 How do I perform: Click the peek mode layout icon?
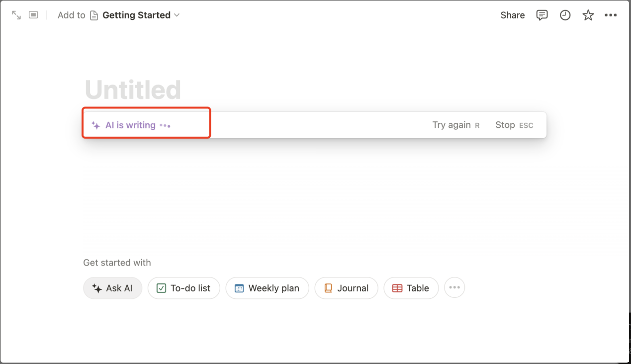[x=33, y=15]
